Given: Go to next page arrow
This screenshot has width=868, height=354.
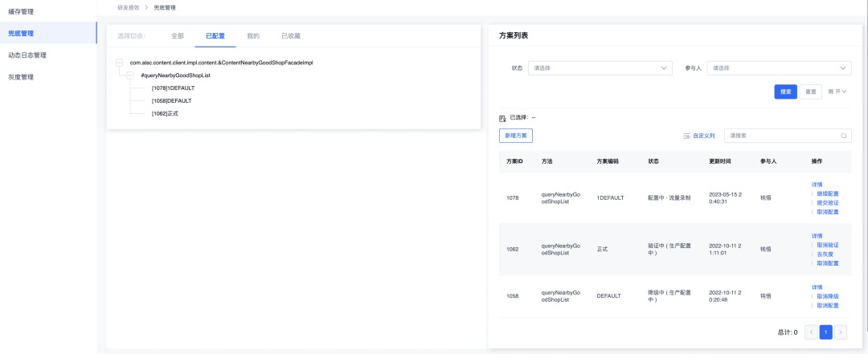Looking at the screenshot, I should (841, 332).
